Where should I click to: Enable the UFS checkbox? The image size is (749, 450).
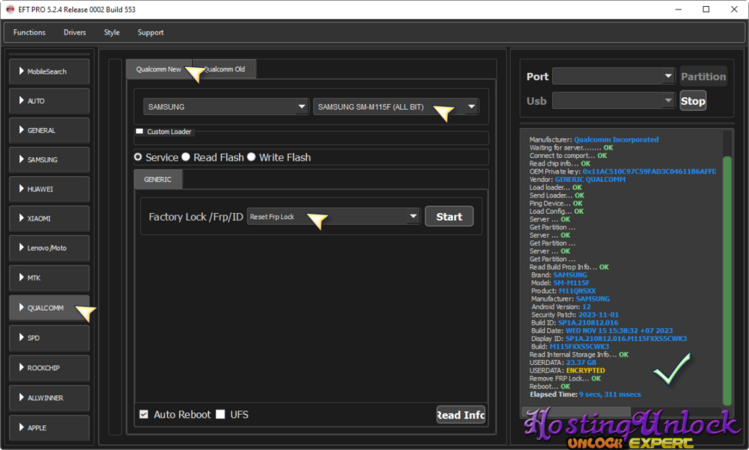click(221, 414)
